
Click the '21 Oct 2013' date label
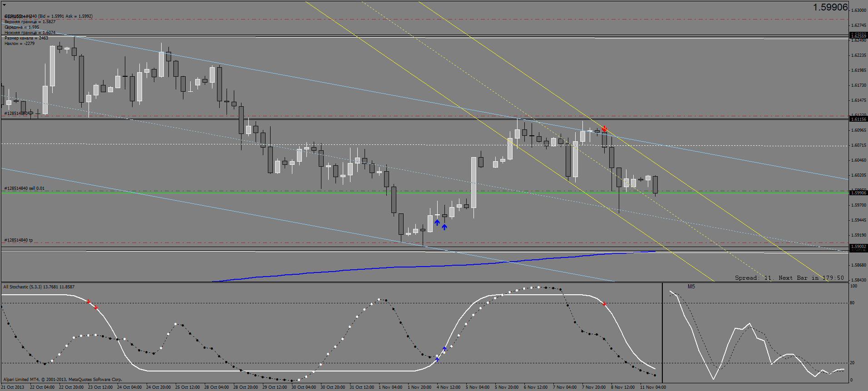[13, 387]
